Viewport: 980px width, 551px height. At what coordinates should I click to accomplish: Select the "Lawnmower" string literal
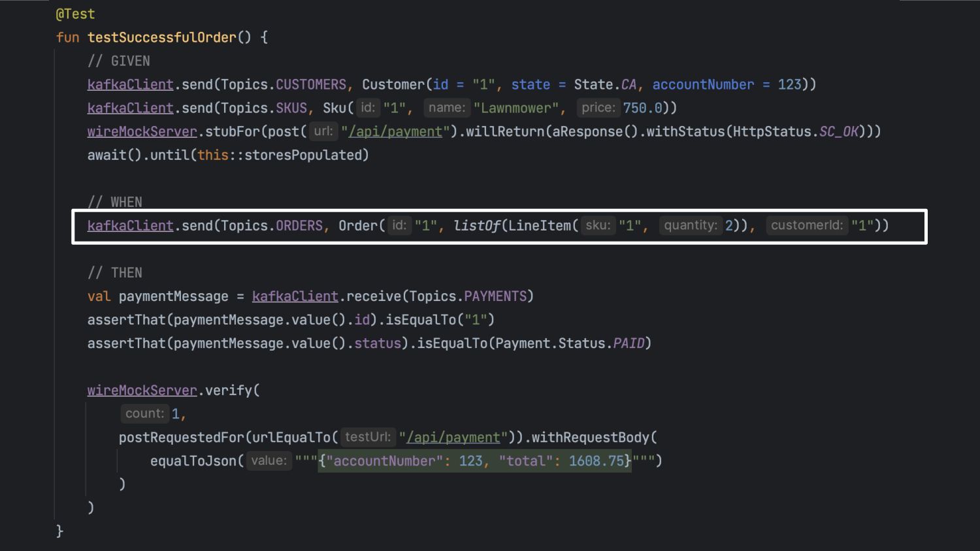[x=516, y=108]
